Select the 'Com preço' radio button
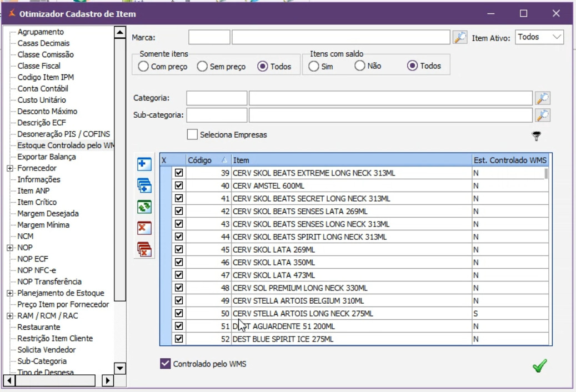The image size is (576, 392). click(x=143, y=67)
